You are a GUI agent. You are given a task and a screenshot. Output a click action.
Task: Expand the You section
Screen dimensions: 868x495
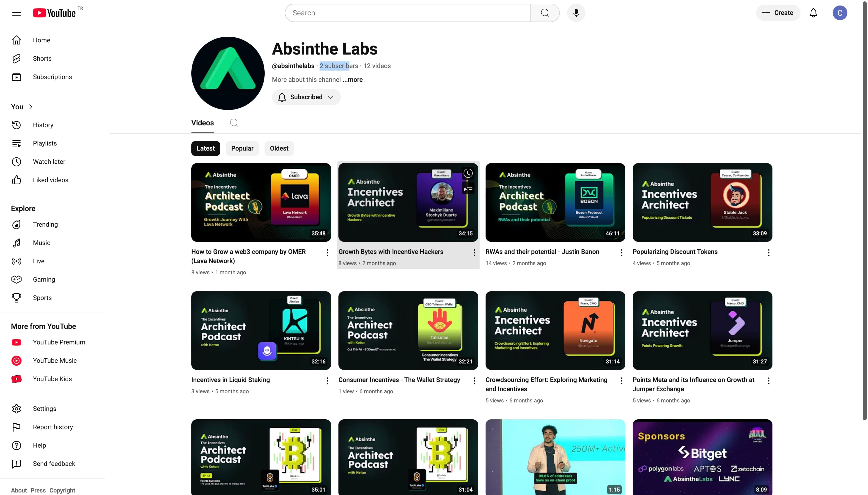(22, 107)
